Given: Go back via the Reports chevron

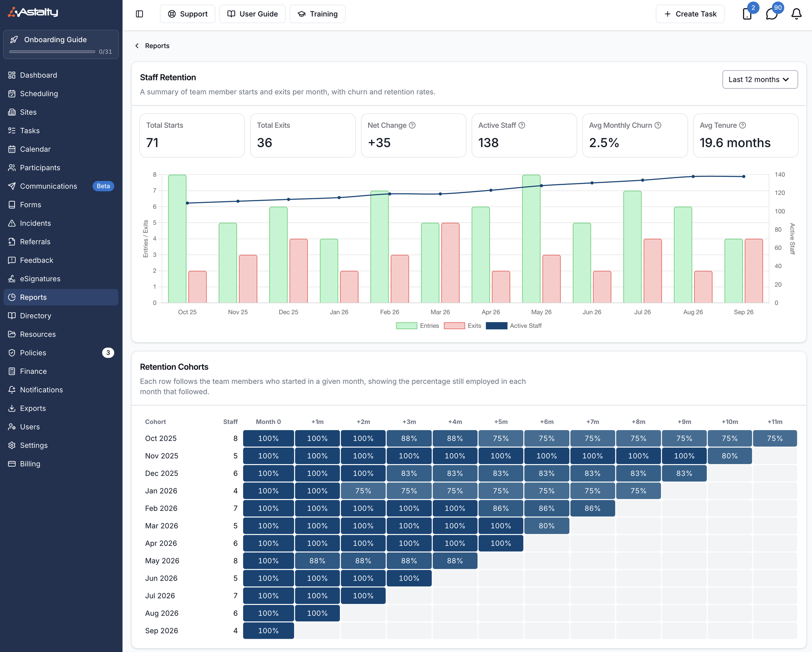Looking at the screenshot, I should 137,46.
